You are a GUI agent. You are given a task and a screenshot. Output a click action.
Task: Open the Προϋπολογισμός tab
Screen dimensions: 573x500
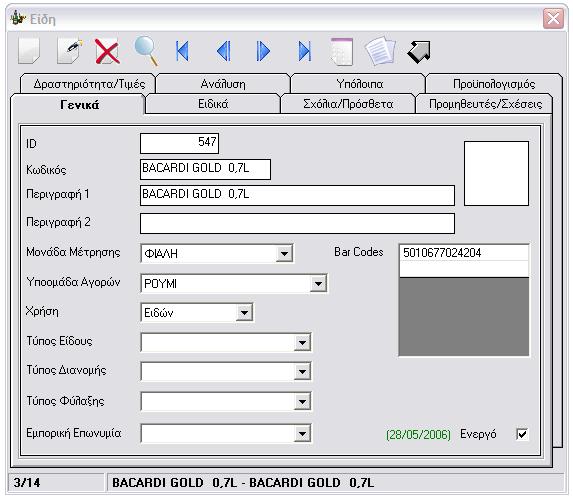pyautogui.click(x=494, y=84)
